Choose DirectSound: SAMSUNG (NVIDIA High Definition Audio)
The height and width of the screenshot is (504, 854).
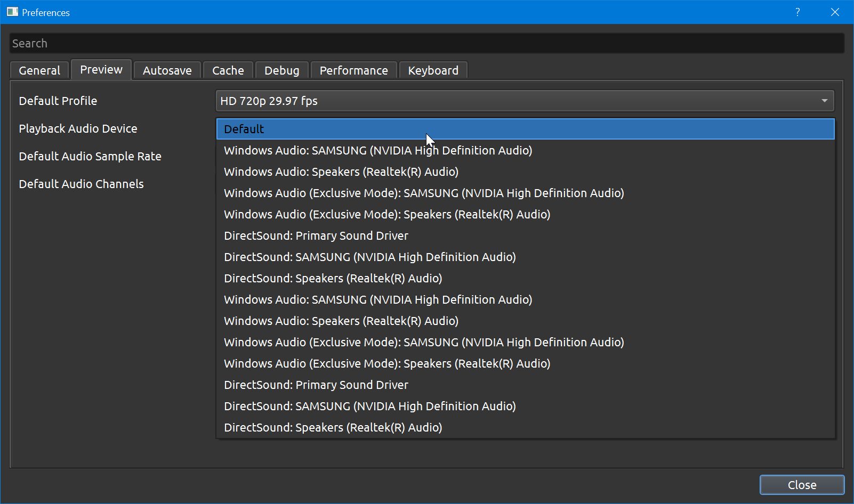click(x=369, y=257)
